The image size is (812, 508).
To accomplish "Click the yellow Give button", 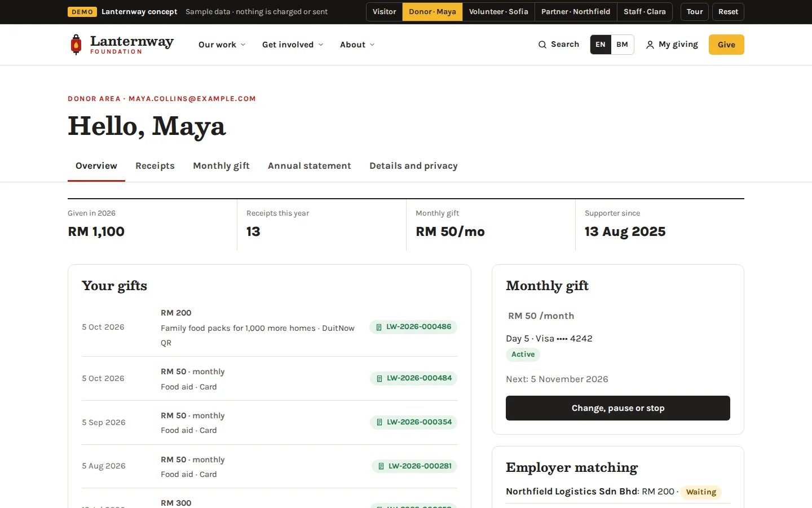I will [x=726, y=45].
